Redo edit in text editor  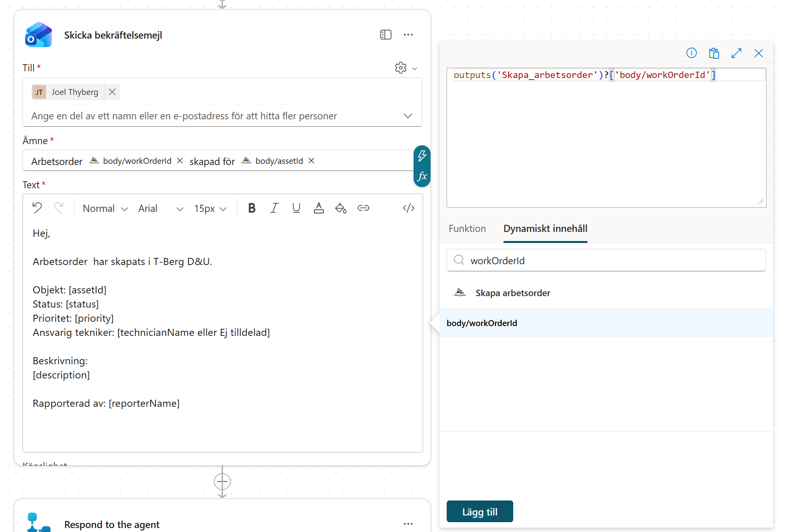(59, 208)
